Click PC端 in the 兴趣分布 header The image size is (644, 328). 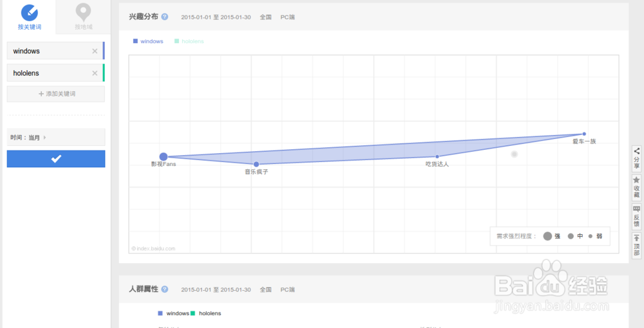tap(287, 17)
